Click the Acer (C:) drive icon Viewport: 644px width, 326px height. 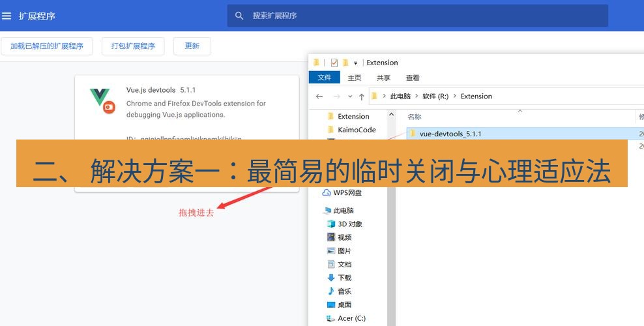330,318
